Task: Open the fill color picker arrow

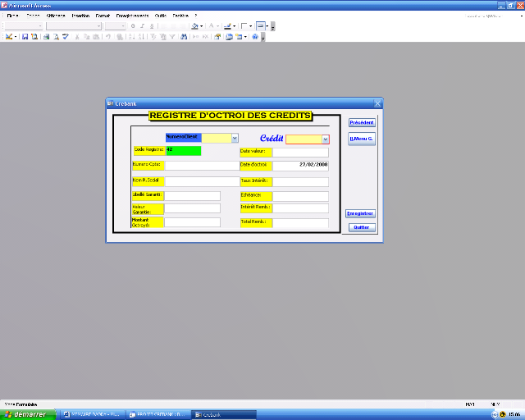Action: pos(202,26)
